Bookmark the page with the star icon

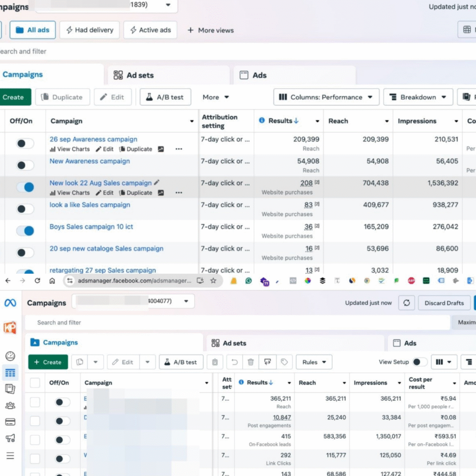213,280
